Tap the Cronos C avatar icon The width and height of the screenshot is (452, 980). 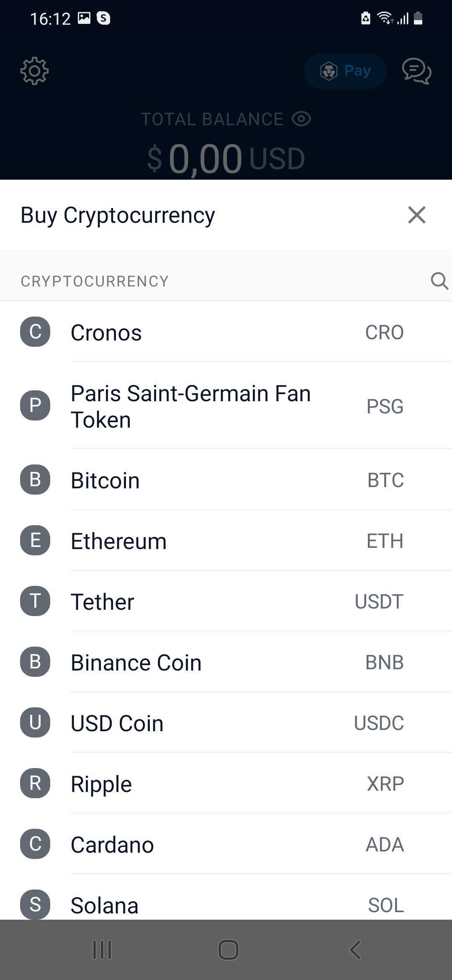[x=35, y=332]
